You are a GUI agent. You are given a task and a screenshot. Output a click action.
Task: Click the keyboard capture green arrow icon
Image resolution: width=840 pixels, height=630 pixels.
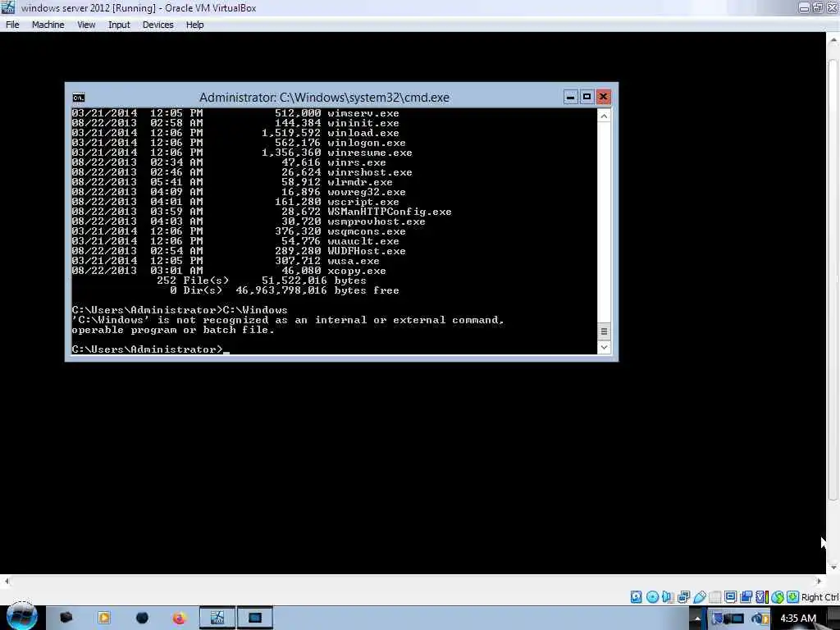tap(793, 597)
